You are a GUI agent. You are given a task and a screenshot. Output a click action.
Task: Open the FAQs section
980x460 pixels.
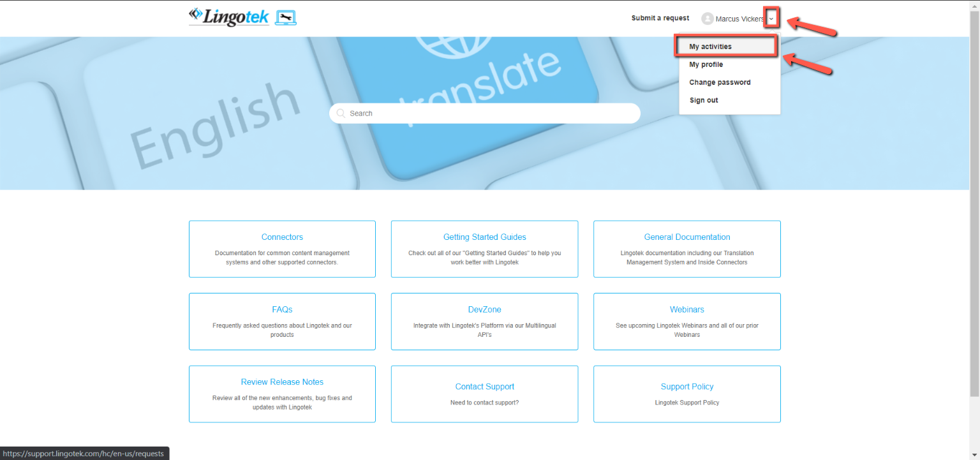pos(282,309)
